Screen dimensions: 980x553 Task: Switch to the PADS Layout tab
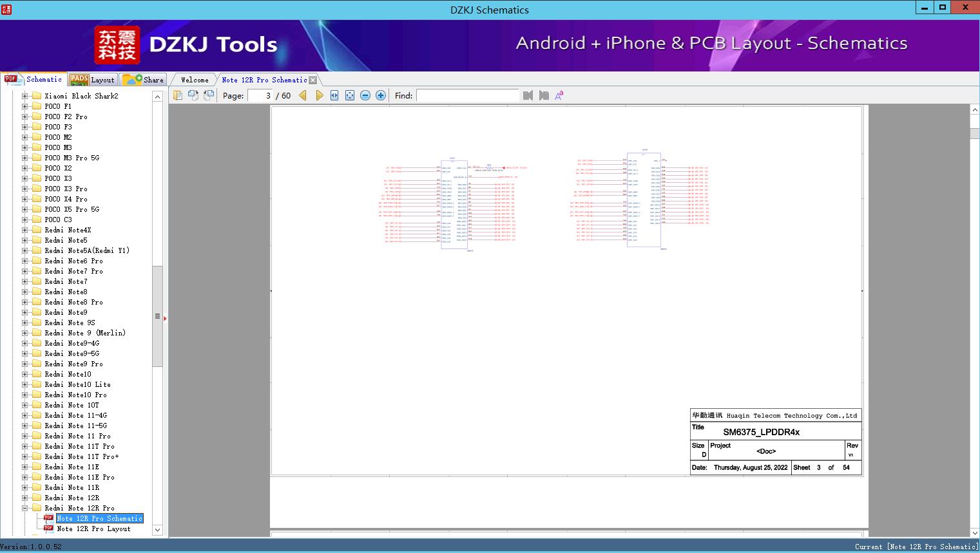92,80
